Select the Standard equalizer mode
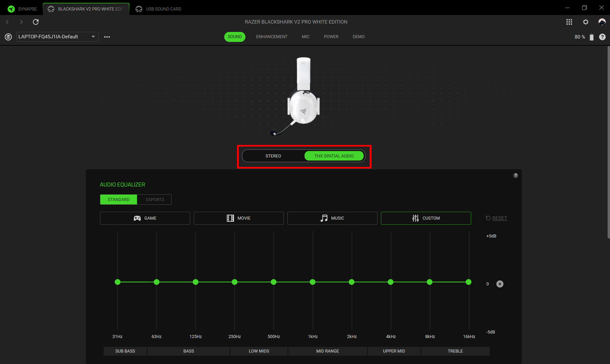Screen dimensions: 610x364 (119, 199)
